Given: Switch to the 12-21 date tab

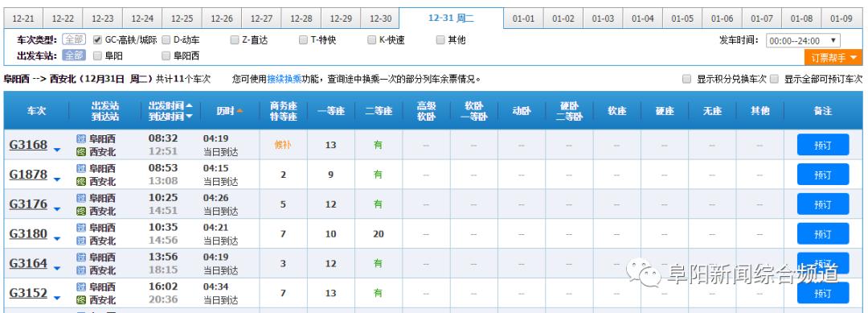Looking at the screenshot, I should 23,19.
